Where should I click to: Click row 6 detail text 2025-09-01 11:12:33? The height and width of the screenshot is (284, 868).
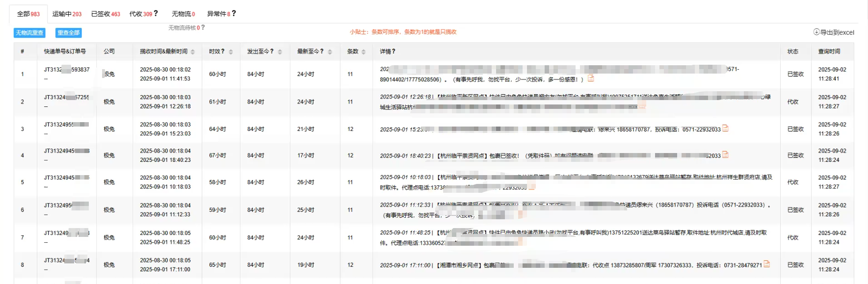click(405, 206)
